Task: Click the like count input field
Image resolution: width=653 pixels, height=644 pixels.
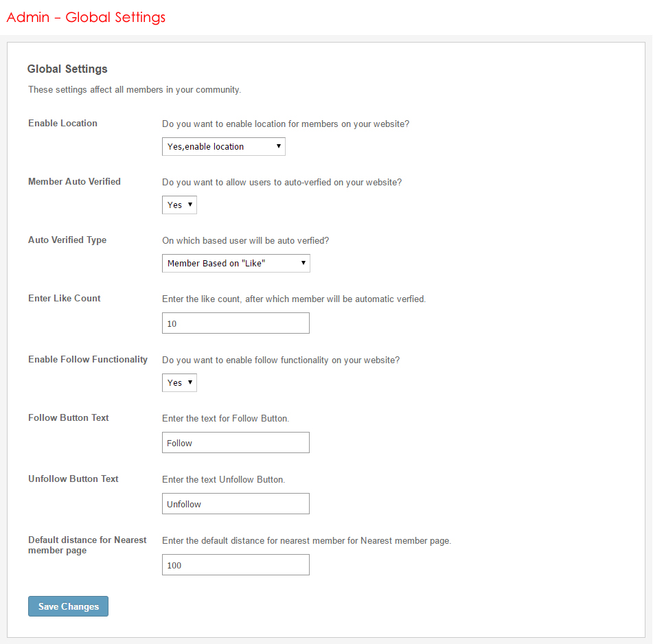Action: (236, 323)
